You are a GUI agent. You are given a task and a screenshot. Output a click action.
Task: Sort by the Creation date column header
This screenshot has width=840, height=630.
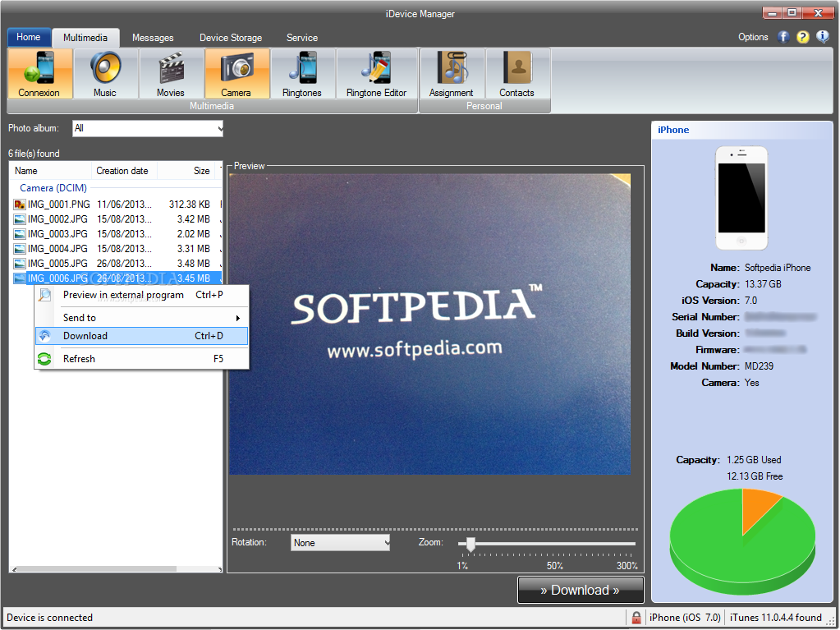tap(124, 171)
